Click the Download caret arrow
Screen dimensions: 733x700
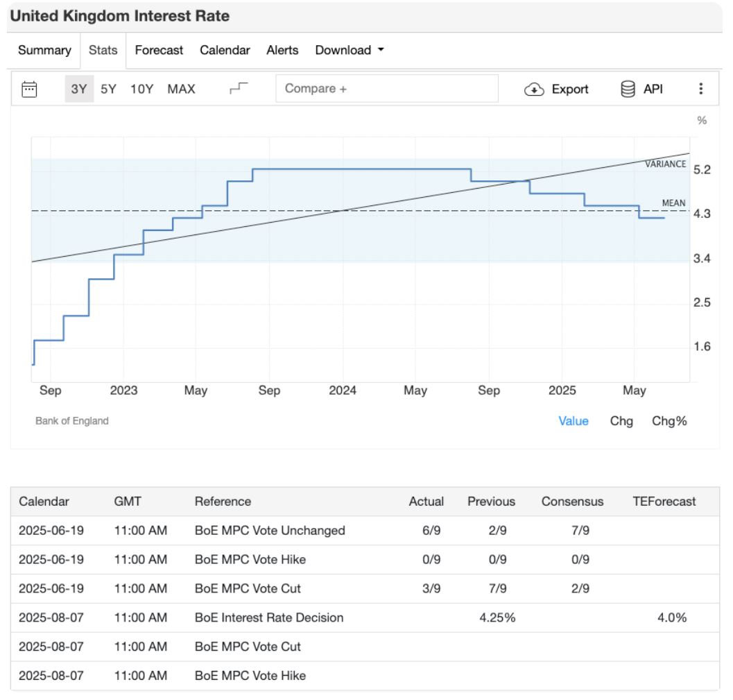point(381,50)
